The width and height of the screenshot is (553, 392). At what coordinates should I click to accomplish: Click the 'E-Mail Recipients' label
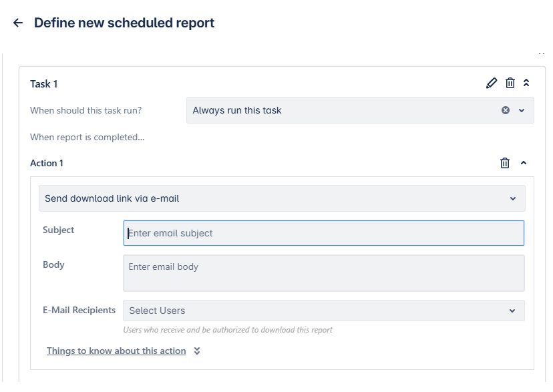79,311
